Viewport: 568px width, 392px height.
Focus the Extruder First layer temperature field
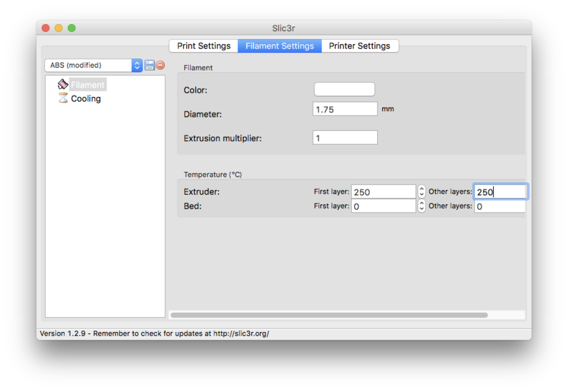(383, 191)
